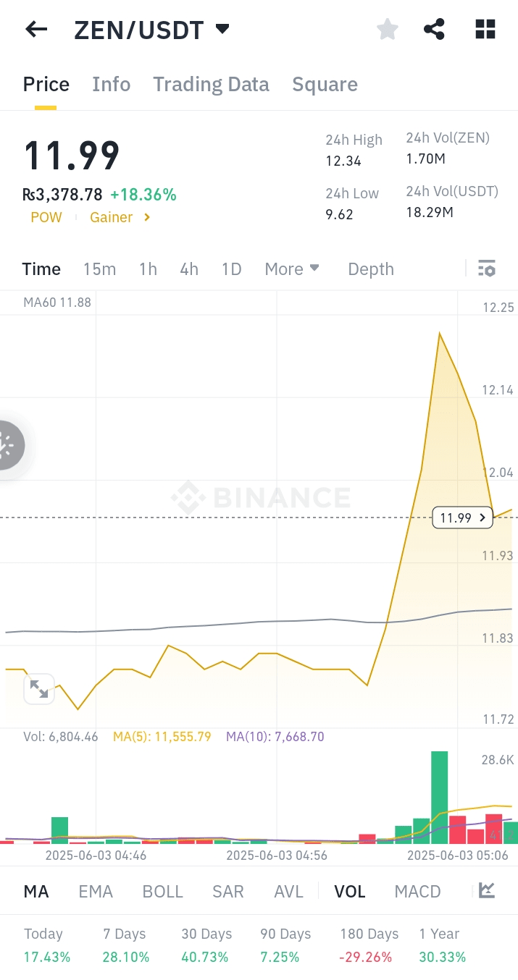
Task: Open the four-square grid layout icon
Action: [x=485, y=30]
